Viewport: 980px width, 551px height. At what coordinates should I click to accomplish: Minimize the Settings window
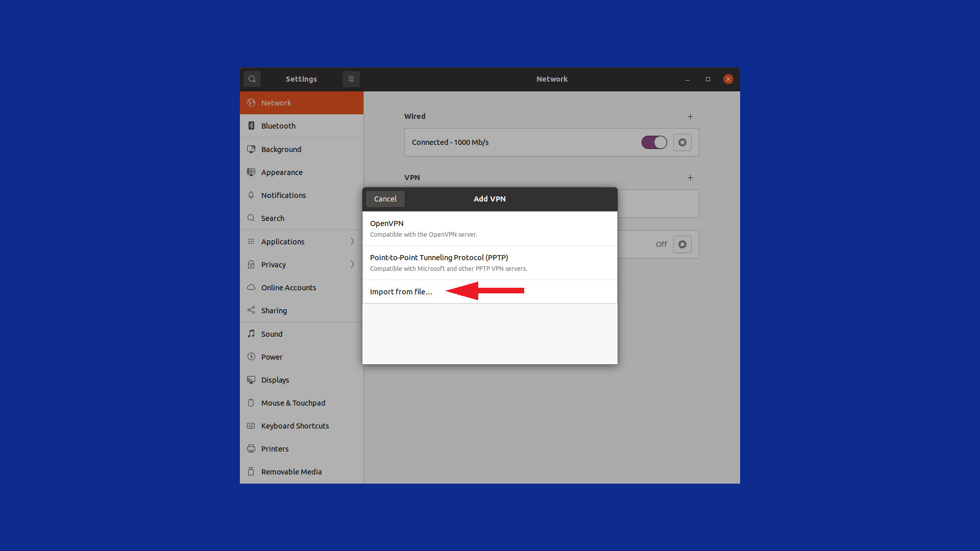pos(688,79)
